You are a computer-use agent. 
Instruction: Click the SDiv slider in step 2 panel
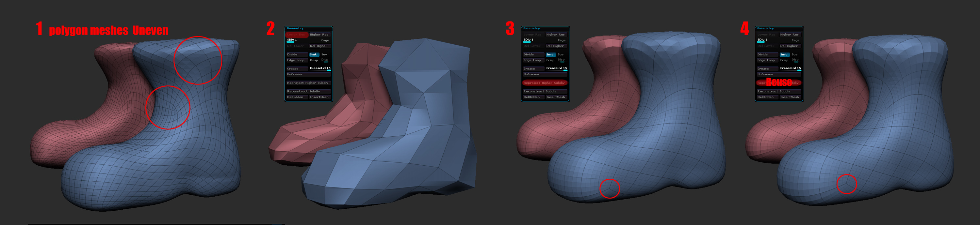click(303, 40)
